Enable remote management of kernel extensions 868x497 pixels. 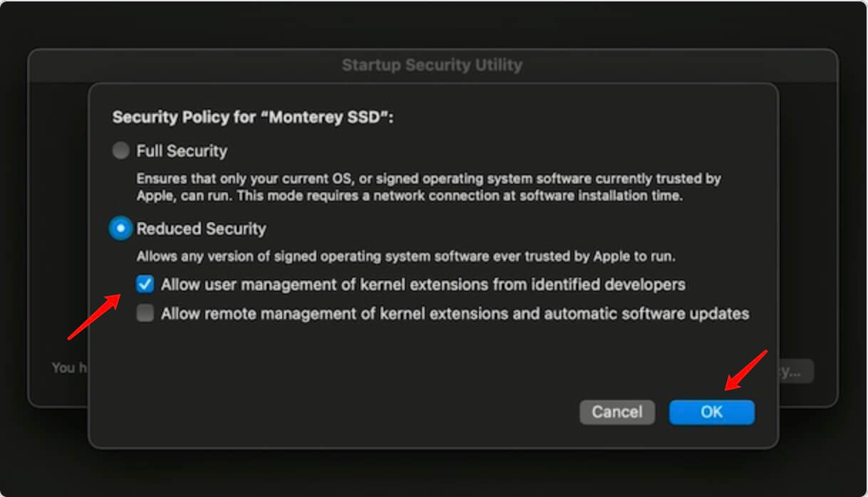[145, 313]
